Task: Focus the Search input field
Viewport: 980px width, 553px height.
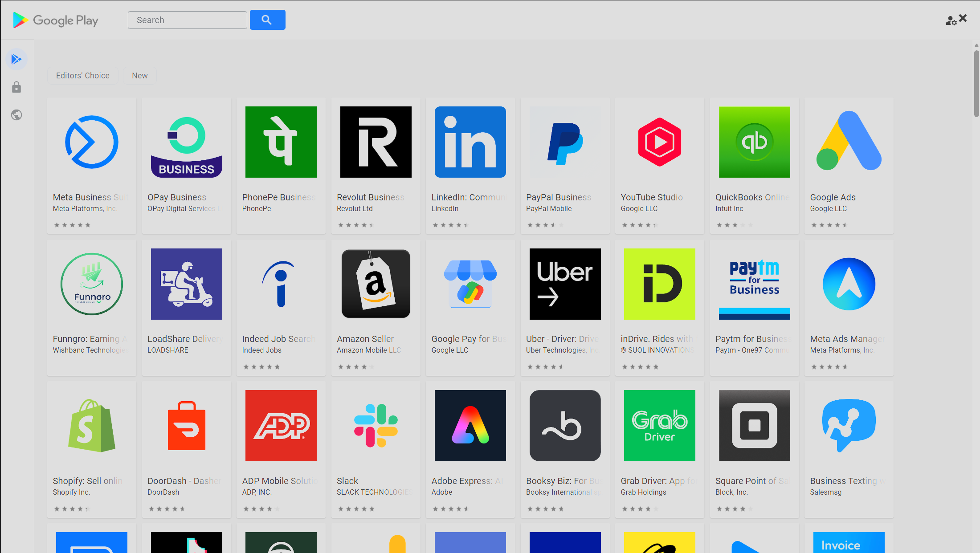Action: [188, 20]
